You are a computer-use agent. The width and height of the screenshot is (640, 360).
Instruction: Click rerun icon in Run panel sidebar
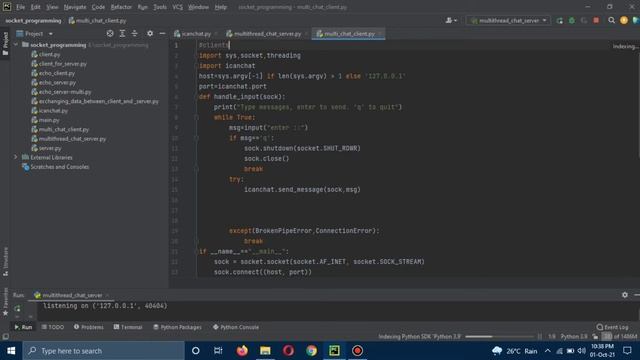[x=18, y=309]
